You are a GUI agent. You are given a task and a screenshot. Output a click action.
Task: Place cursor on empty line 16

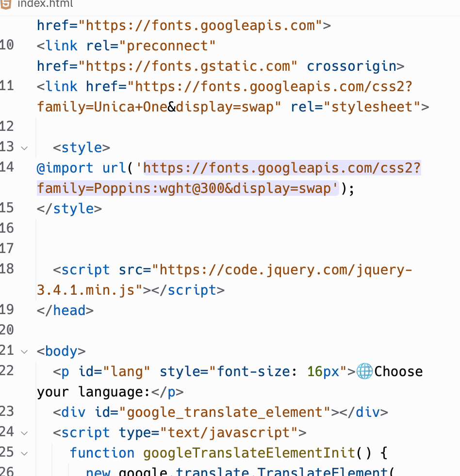[243, 229]
